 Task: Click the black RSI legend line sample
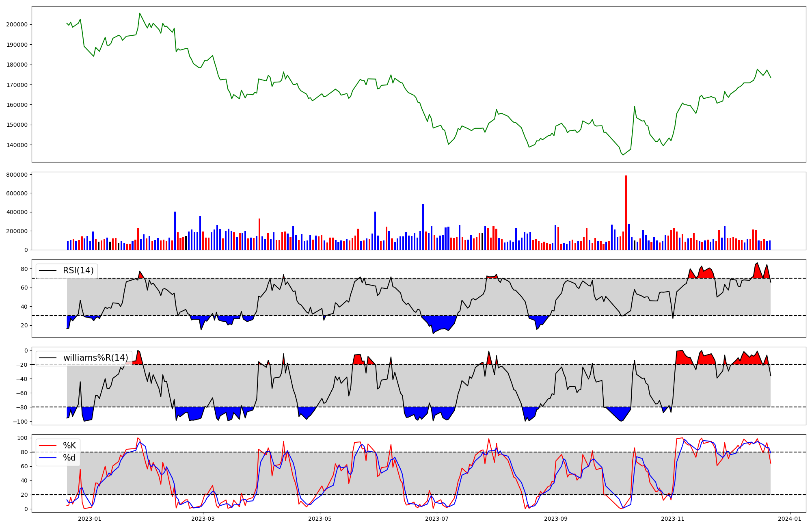48,270
